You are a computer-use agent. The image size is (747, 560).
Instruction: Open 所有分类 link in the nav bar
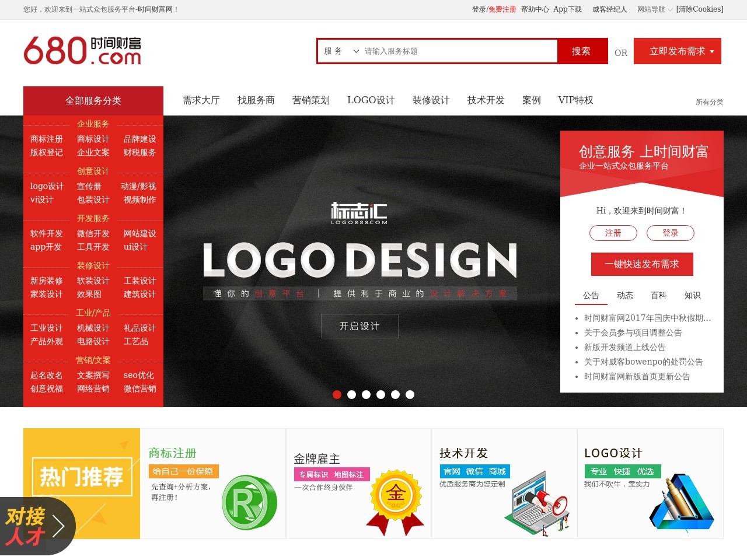click(x=709, y=102)
